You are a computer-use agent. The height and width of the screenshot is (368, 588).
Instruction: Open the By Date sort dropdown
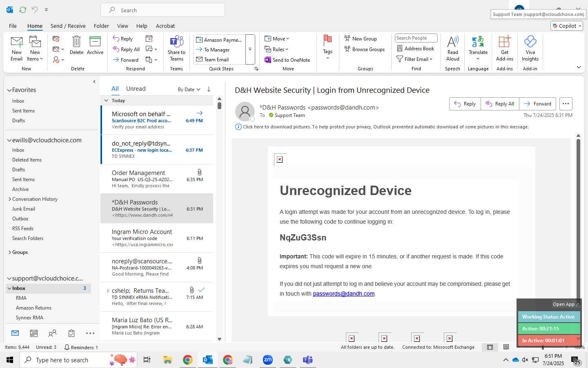189,89
